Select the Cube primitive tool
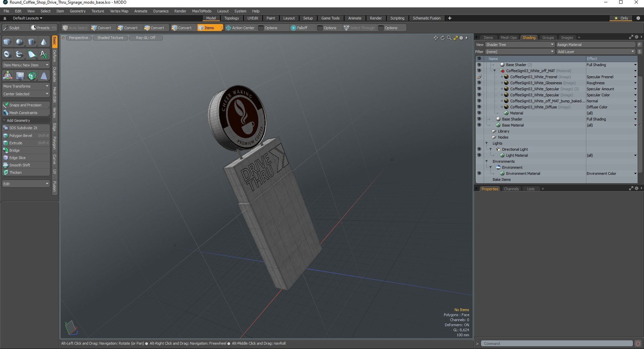Image resolution: width=644 pixels, height=349 pixels. 7,42
